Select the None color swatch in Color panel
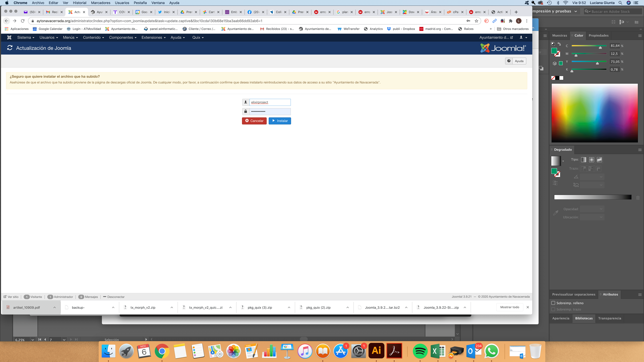 coord(553,78)
